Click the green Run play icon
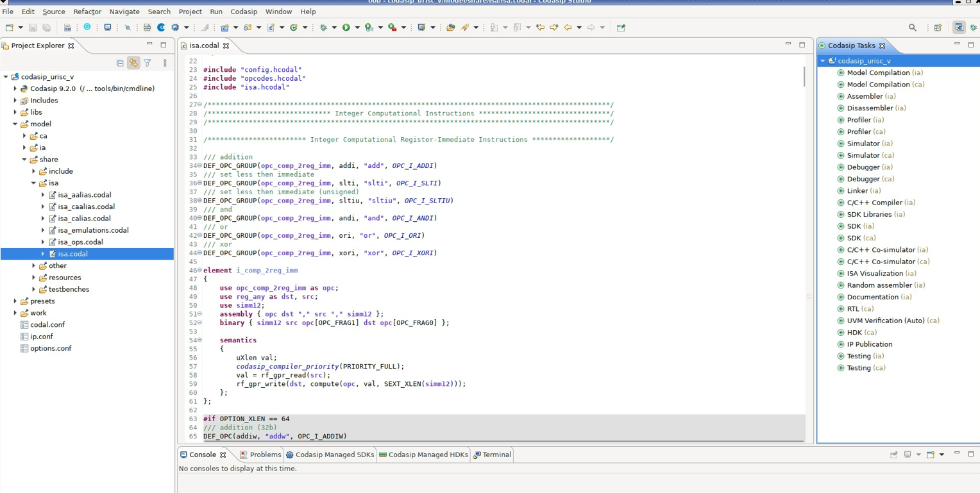This screenshot has width=980, height=493. tap(346, 28)
